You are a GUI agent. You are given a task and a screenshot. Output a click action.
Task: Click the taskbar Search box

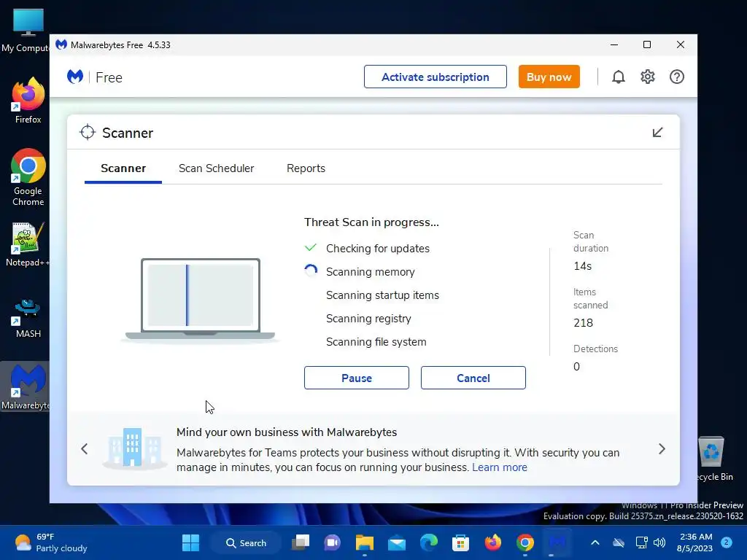(247, 542)
